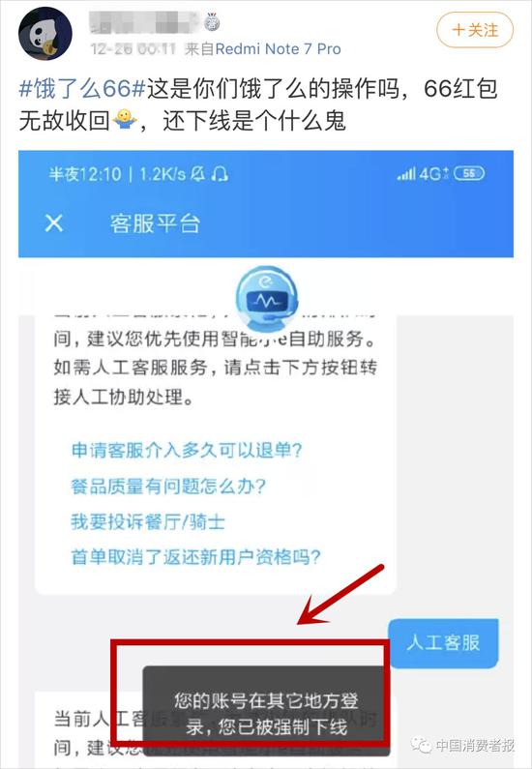Open 申请客服介入多久可以退单? question

(x=187, y=450)
